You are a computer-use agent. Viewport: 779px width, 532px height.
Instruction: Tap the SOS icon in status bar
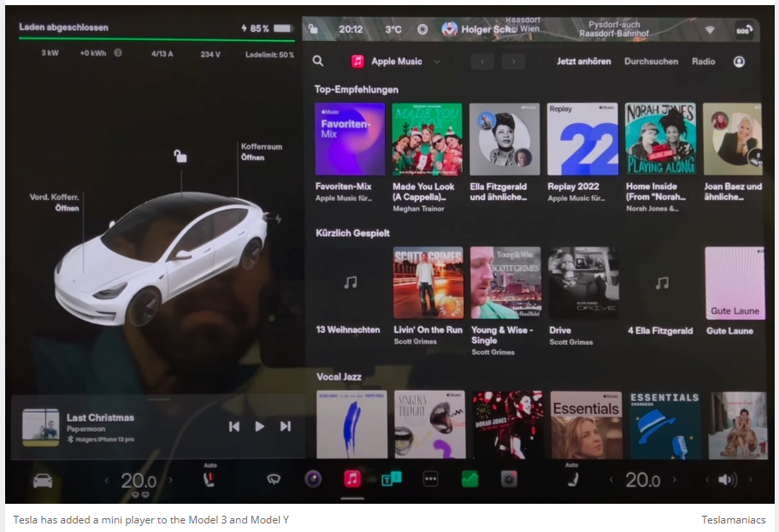click(x=744, y=30)
